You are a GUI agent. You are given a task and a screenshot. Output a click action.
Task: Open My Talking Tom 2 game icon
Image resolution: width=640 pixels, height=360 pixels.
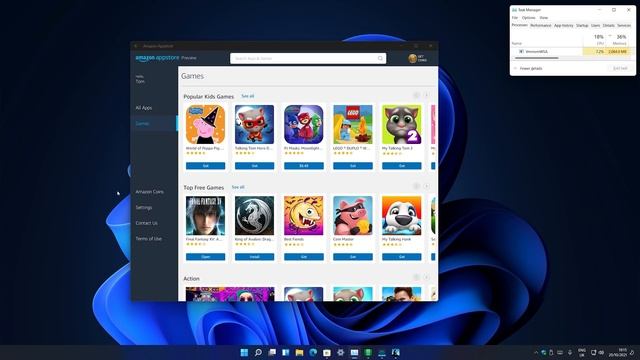click(402, 124)
